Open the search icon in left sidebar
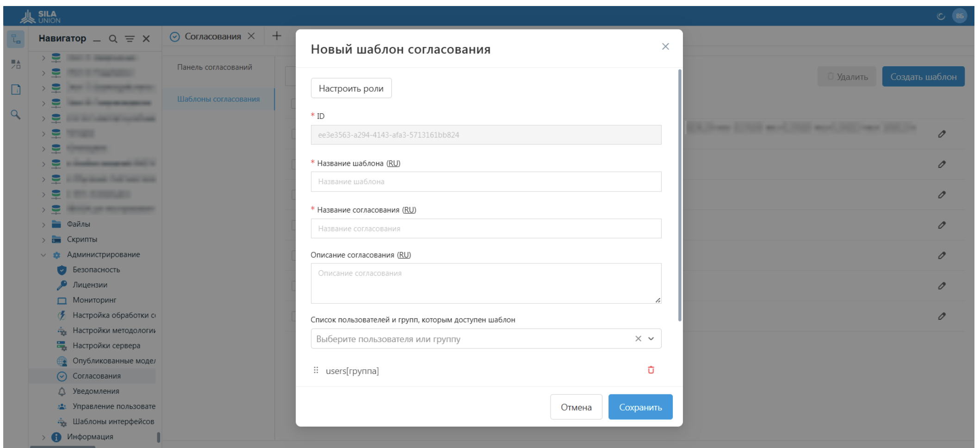The width and height of the screenshot is (980, 448). (x=16, y=114)
